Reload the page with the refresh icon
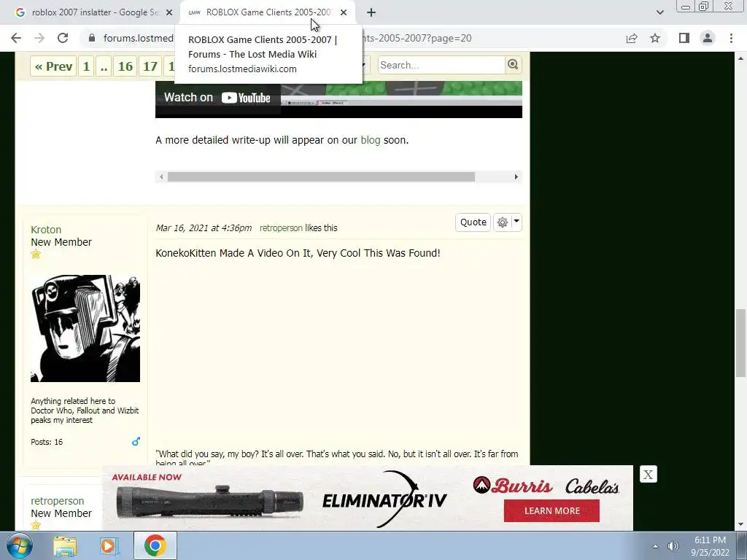The image size is (747, 560). click(x=63, y=38)
